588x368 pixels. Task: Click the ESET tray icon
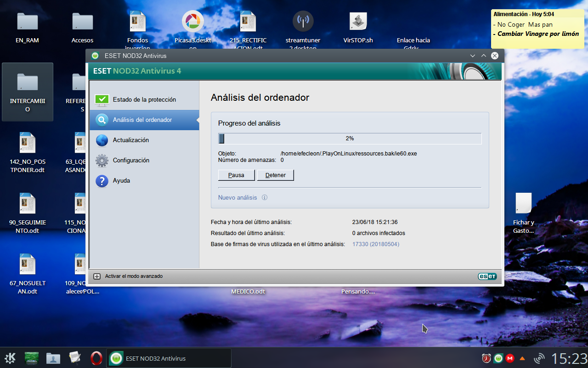(x=498, y=358)
